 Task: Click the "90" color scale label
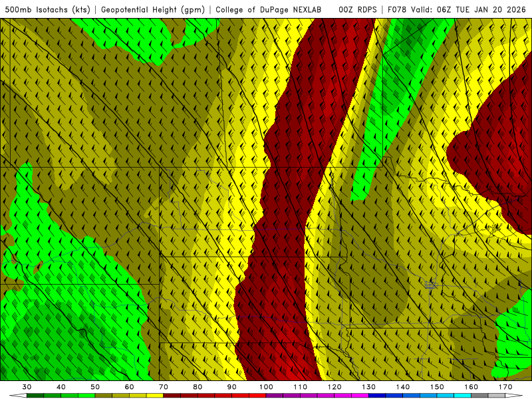[232, 387]
